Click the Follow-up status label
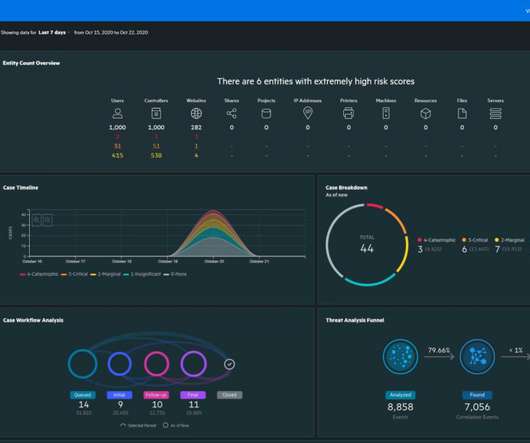 (156, 395)
